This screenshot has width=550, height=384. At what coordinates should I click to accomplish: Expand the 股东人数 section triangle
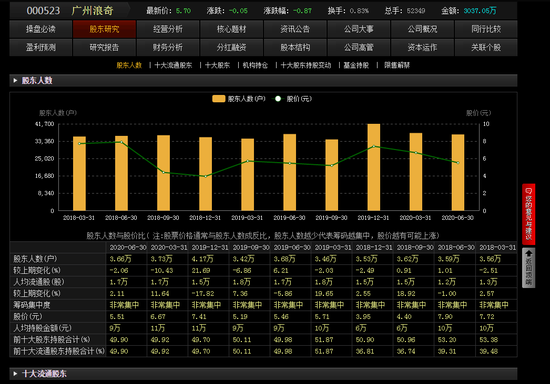coord(15,81)
